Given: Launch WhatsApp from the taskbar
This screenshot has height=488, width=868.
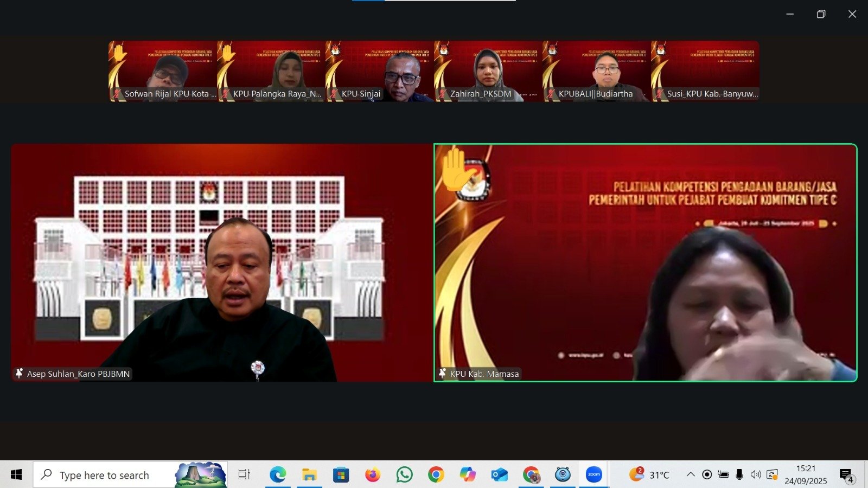Looking at the screenshot, I should point(404,475).
